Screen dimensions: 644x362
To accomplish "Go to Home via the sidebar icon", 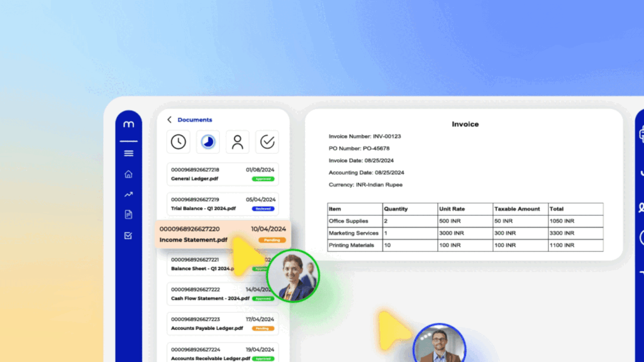I will pos(128,174).
